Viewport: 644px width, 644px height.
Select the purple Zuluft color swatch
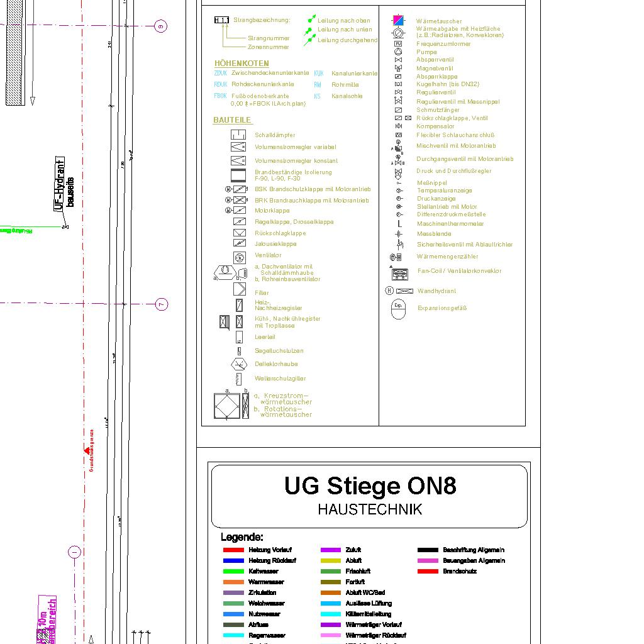330,550
